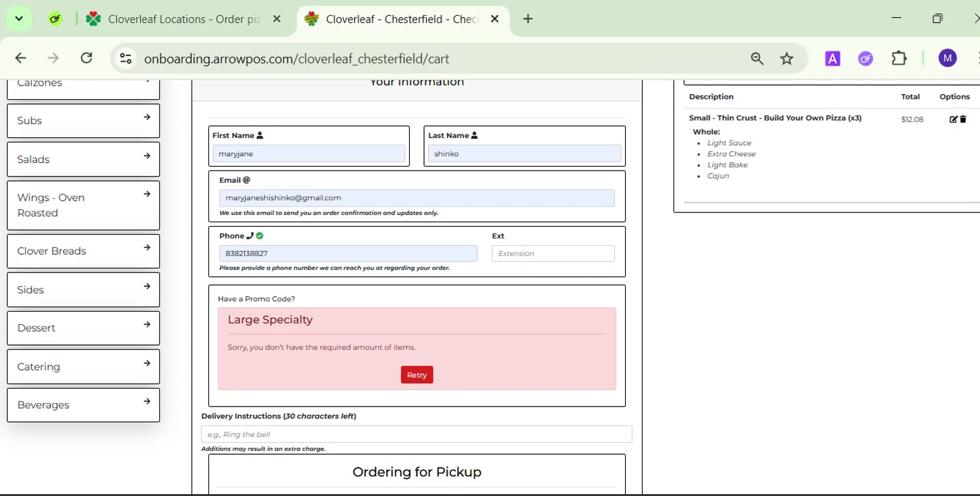Open the Beverages menu category
This screenshot has height=496, width=980.
point(84,405)
